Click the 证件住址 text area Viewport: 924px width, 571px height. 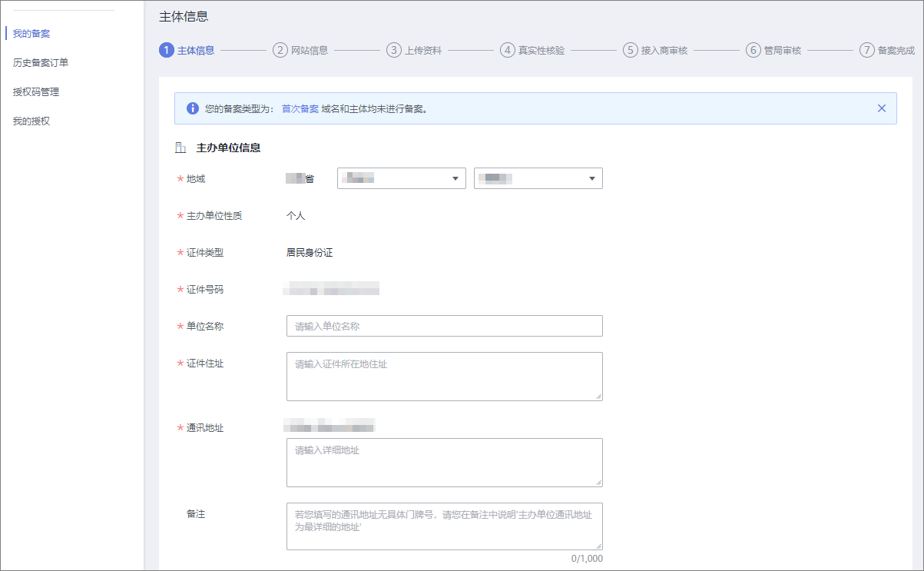444,376
